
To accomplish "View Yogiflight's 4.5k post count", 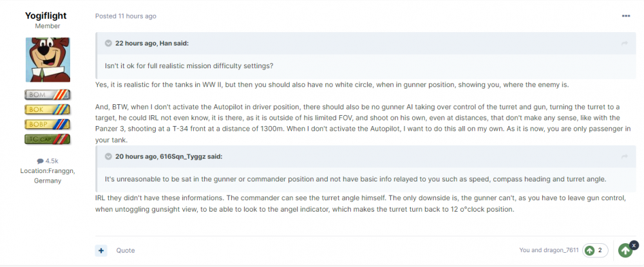I will click(47, 161).
